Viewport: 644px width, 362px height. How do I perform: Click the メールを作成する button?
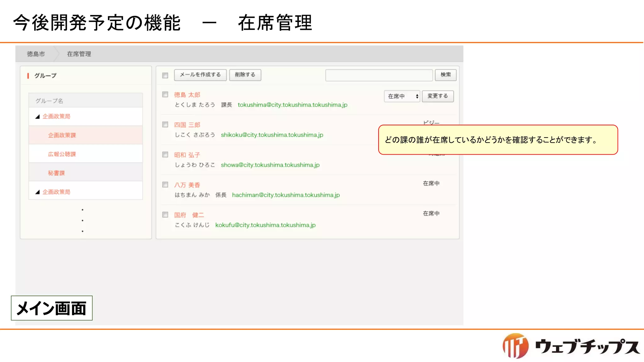click(200, 75)
